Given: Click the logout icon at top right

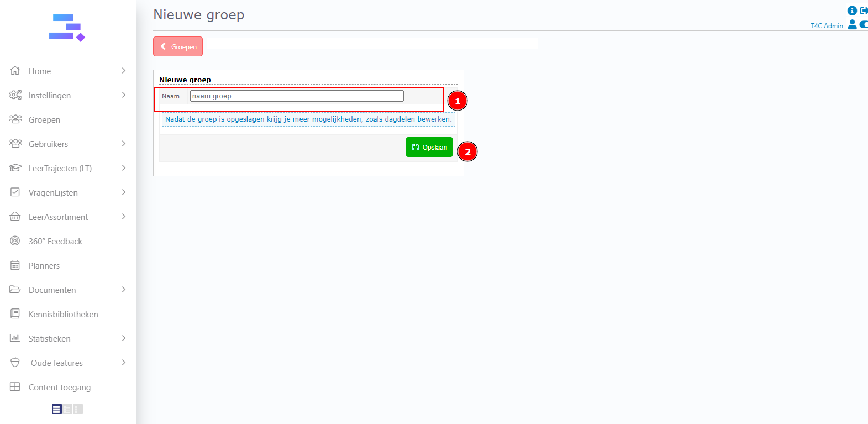Looking at the screenshot, I should 864,11.
